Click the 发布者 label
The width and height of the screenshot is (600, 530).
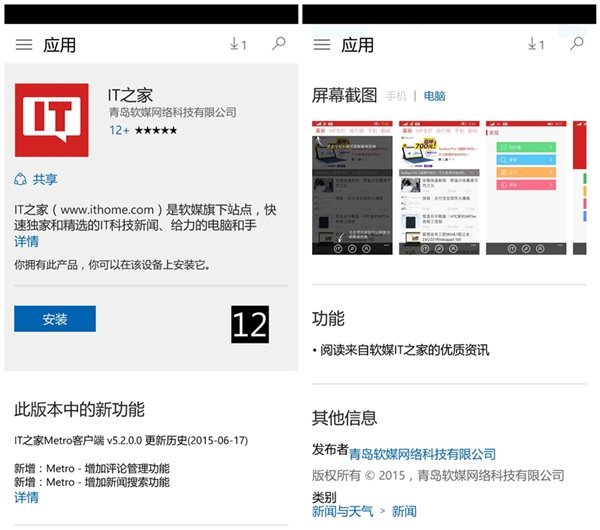tap(330, 450)
